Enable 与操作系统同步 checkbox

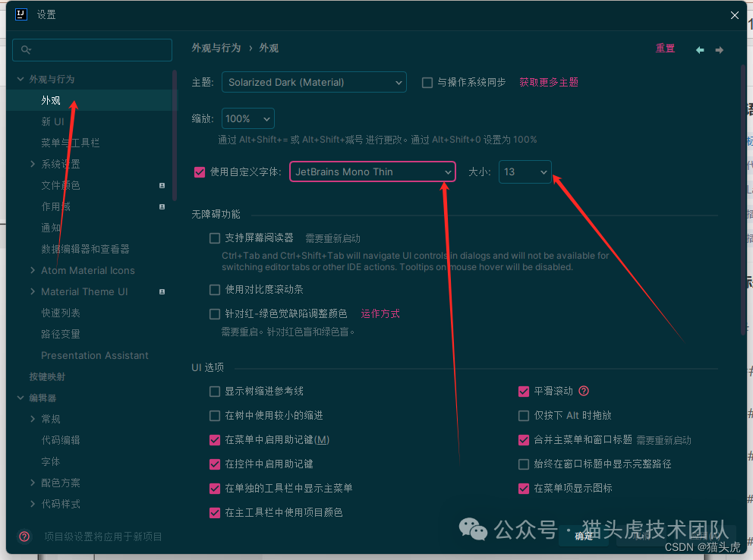click(427, 83)
